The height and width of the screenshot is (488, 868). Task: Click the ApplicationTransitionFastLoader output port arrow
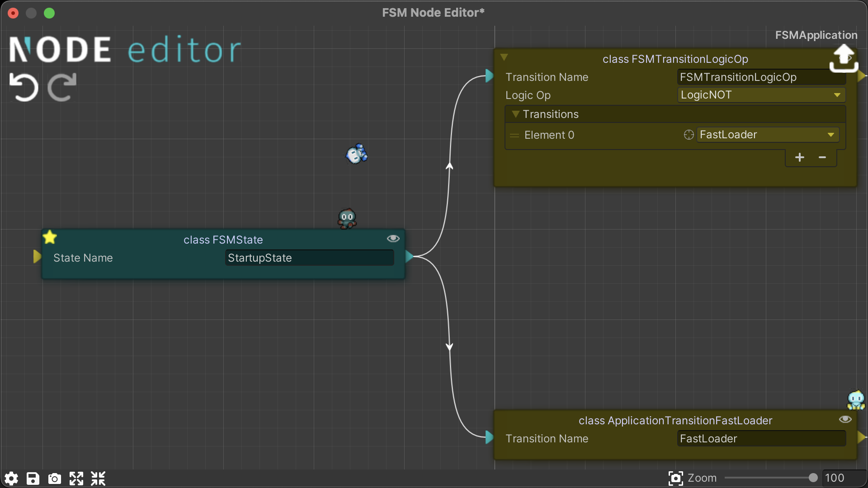pos(862,437)
